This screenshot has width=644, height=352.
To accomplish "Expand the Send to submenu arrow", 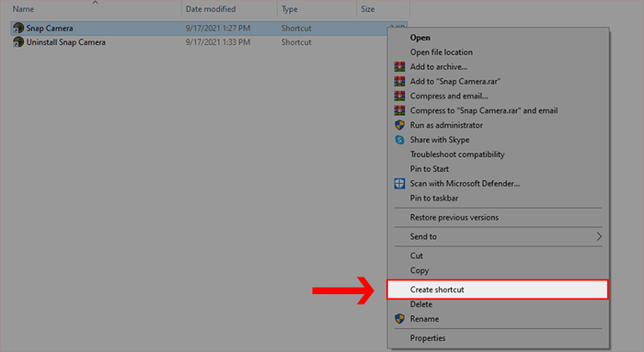I will [x=599, y=236].
